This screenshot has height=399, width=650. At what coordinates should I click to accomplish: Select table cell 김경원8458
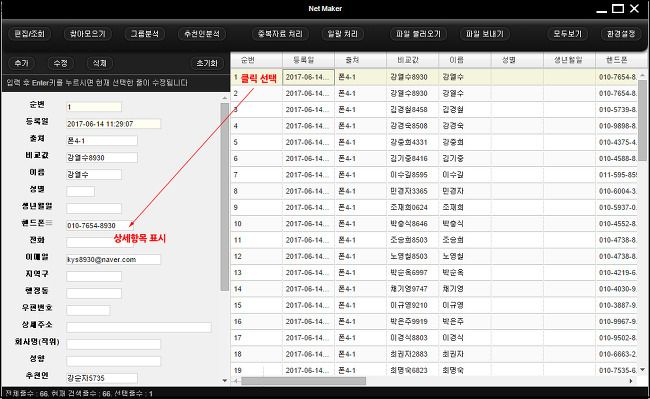tap(412, 110)
